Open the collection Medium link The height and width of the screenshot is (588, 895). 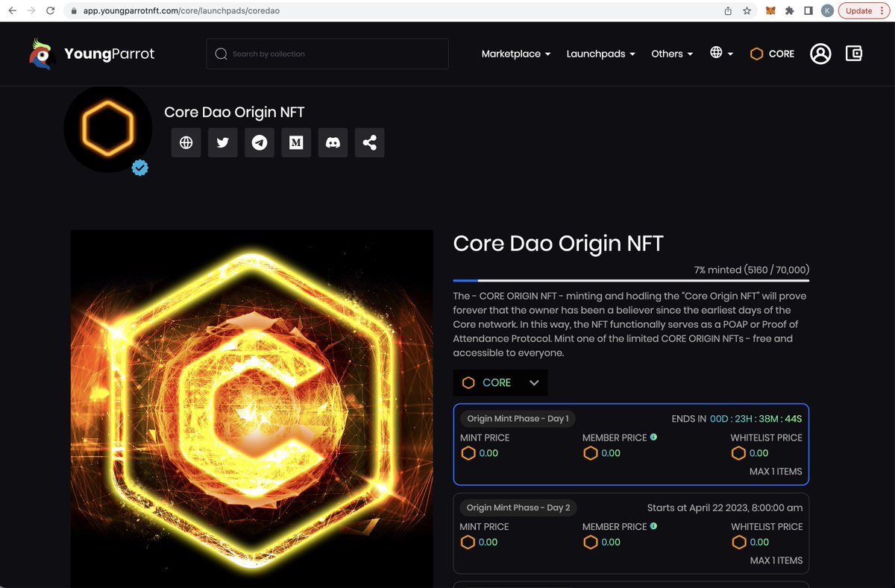pos(296,142)
